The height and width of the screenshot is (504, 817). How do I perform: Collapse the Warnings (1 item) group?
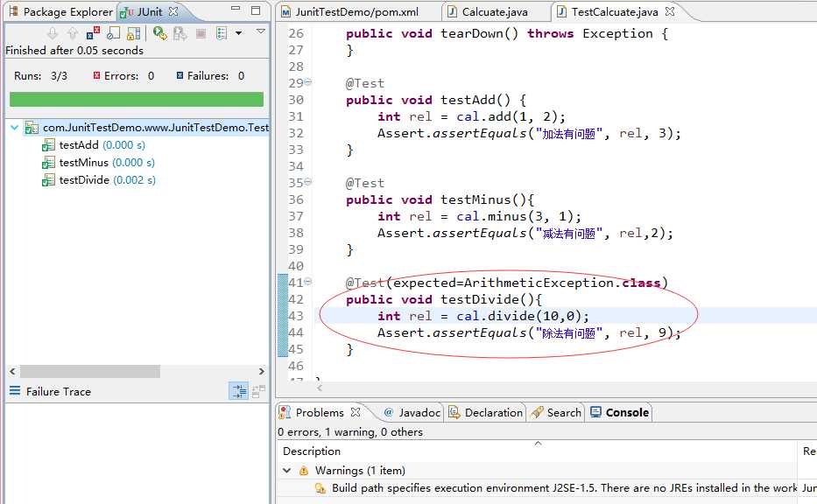286,470
